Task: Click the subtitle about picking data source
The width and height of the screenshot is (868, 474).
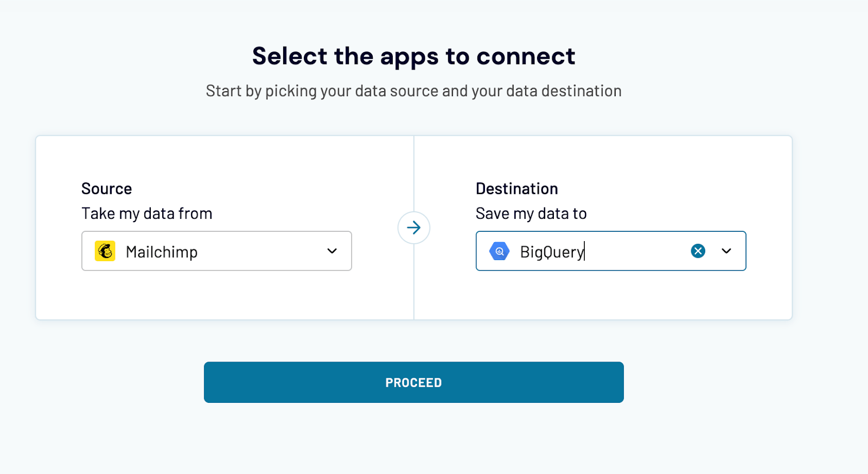Action: click(x=413, y=91)
